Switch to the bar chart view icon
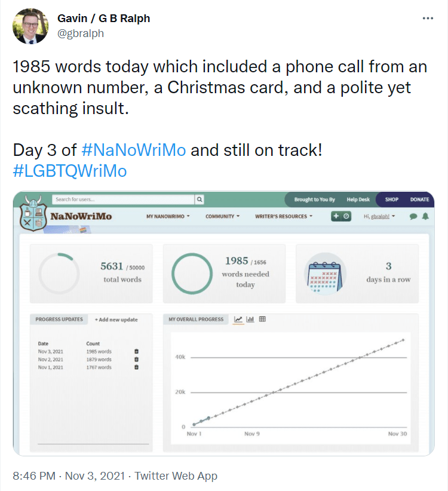The height and width of the screenshot is (491, 448). [251, 320]
